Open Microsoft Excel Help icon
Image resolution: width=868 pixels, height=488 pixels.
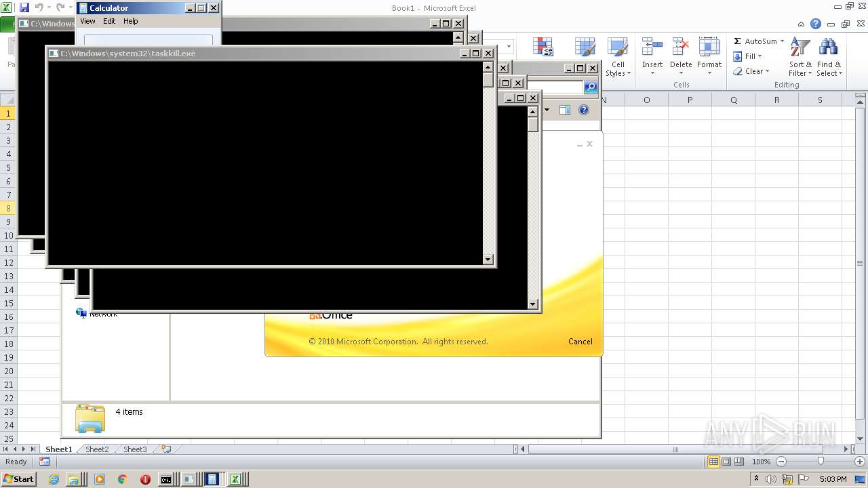tap(816, 24)
